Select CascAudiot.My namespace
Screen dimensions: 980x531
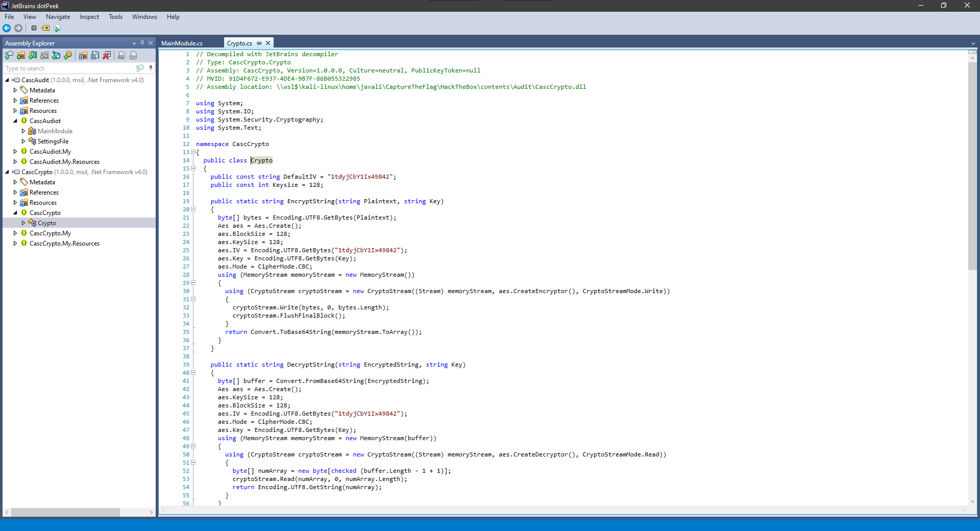pyautogui.click(x=50, y=152)
